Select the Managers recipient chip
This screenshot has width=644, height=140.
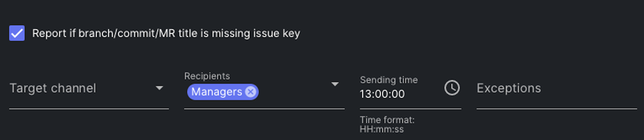point(223,92)
